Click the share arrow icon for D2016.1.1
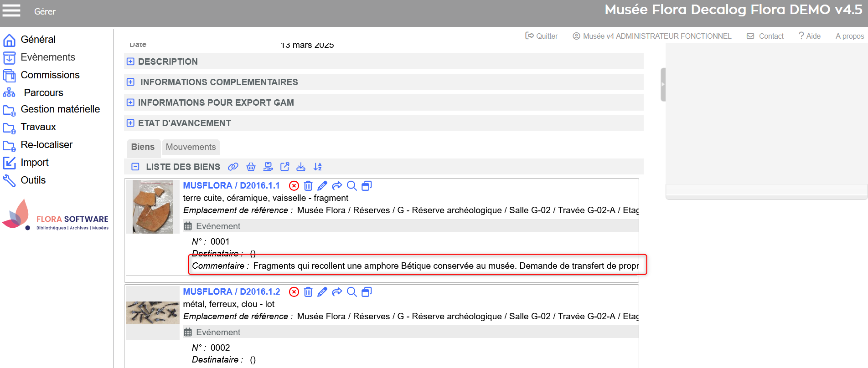The width and height of the screenshot is (868, 368). [x=337, y=185]
